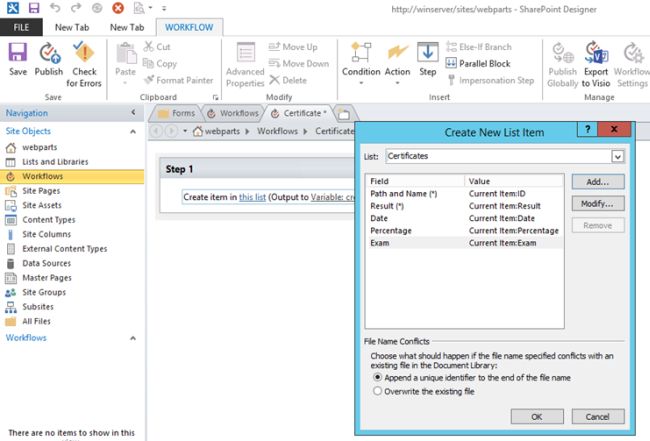Image resolution: width=650 pixels, height=441 pixels.
Task: Open Workflow Settings
Action: tap(632, 64)
